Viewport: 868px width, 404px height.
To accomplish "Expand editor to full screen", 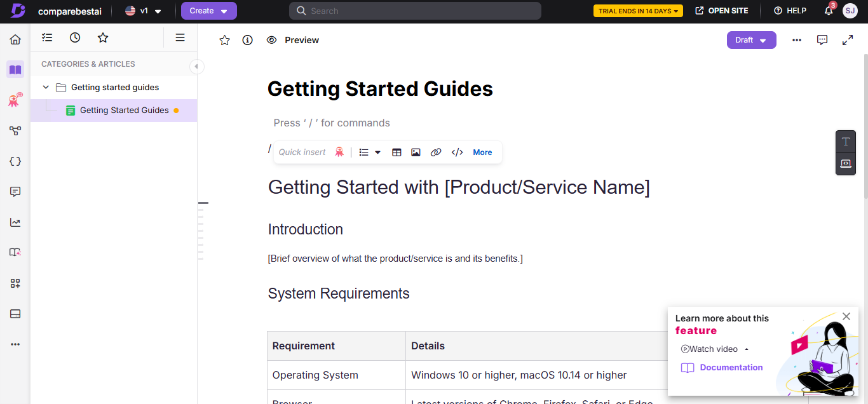I will click(x=848, y=40).
